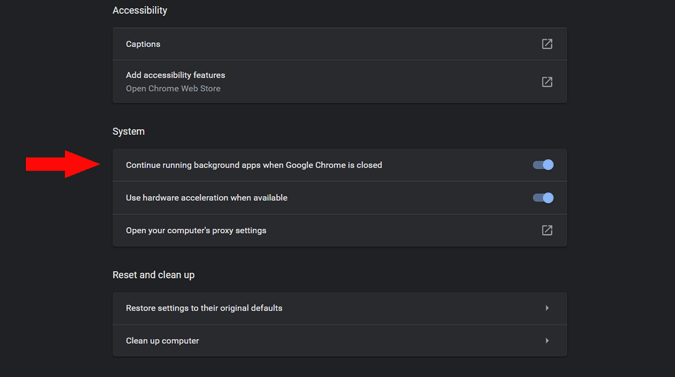
Task: Click the System section heading
Action: (128, 132)
